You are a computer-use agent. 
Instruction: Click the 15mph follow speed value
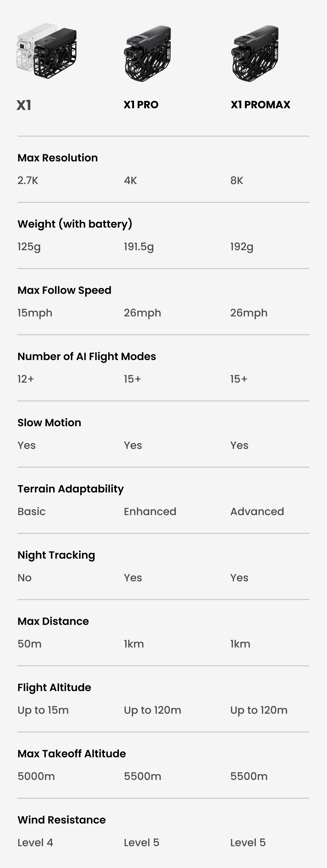click(x=35, y=313)
